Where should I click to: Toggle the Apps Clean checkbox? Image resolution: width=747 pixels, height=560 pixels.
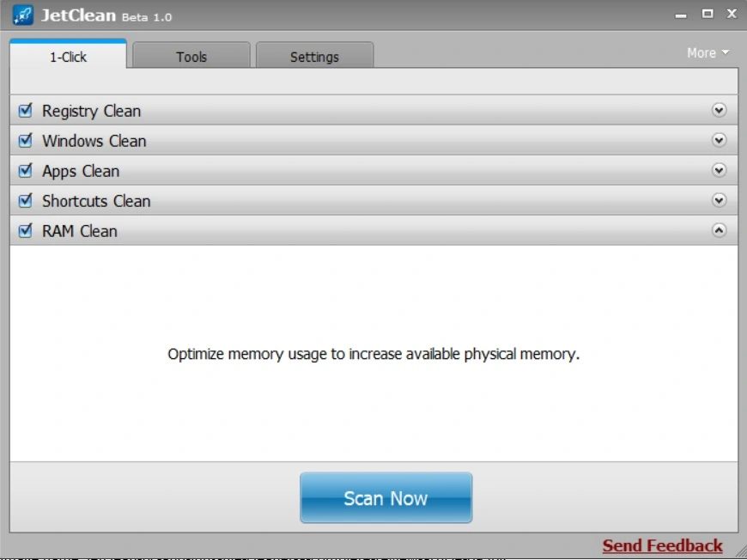click(25, 171)
